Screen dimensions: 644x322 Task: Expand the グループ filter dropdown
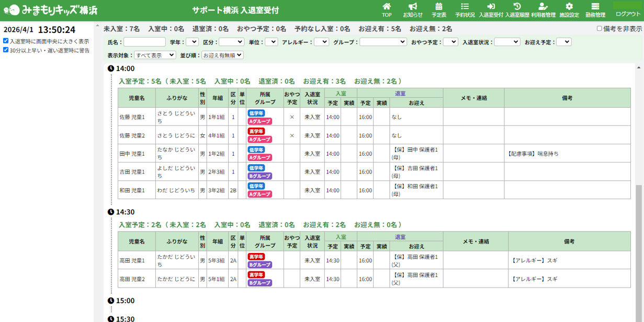pyautogui.click(x=383, y=42)
